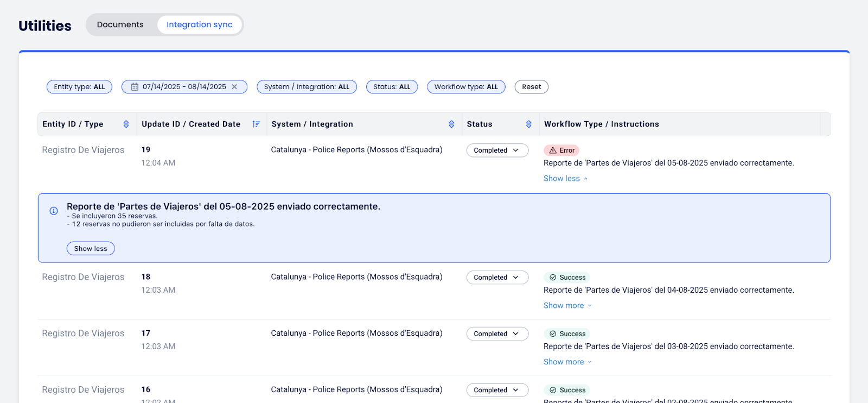868x403 pixels.
Task: Click System / Integration column sort icon
Action: (451, 124)
